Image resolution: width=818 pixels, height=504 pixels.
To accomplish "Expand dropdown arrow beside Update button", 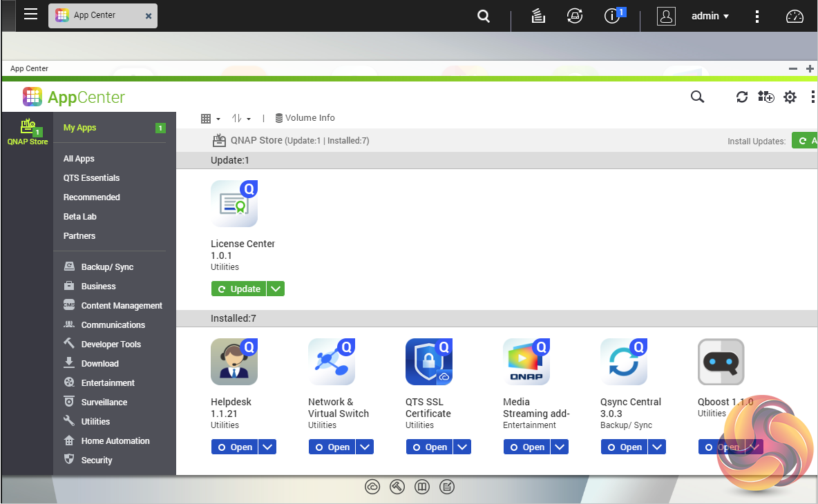I will tap(276, 289).
